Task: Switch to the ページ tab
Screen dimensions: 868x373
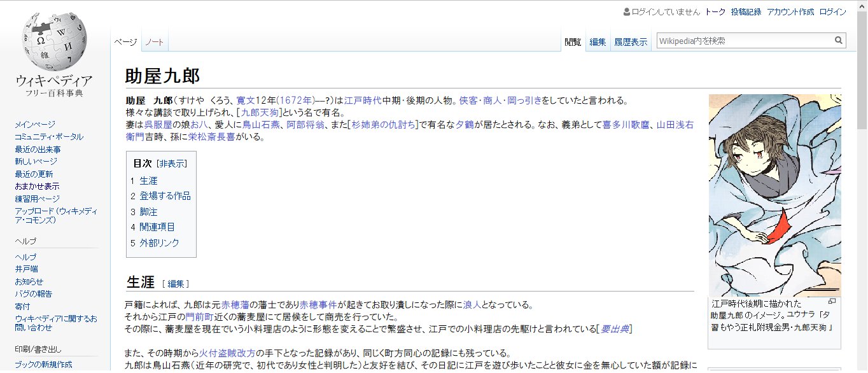Action: (x=125, y=42)
